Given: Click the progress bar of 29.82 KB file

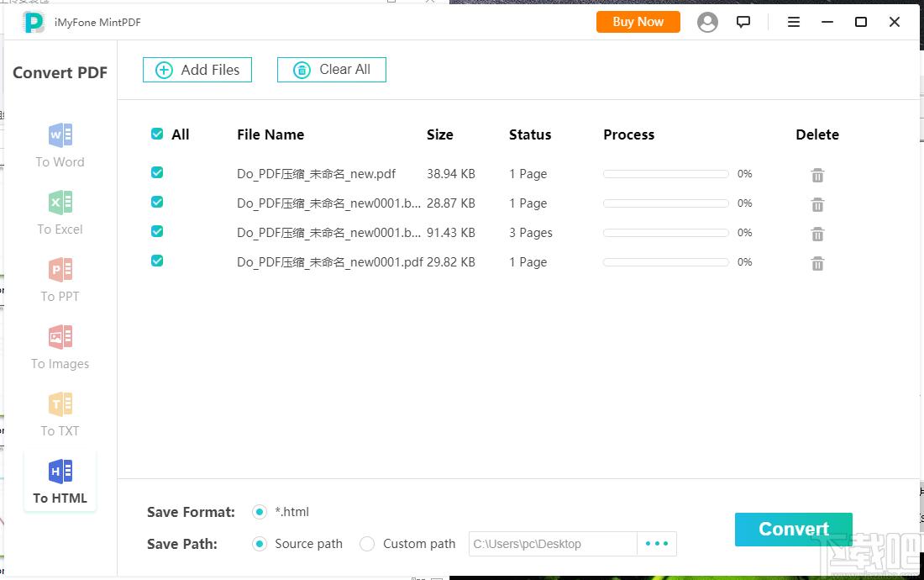Looking at the screenshot, I should pyautogui.click(x=666, y=262).
